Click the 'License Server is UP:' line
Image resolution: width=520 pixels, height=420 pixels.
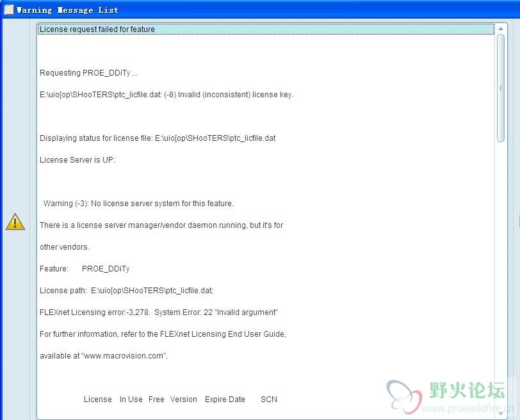77,160
